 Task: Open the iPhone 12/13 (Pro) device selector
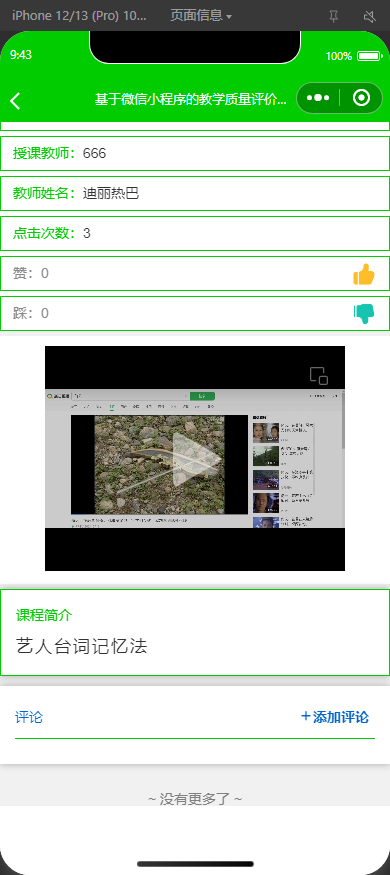pyautogui.click(x=79, y=16)
